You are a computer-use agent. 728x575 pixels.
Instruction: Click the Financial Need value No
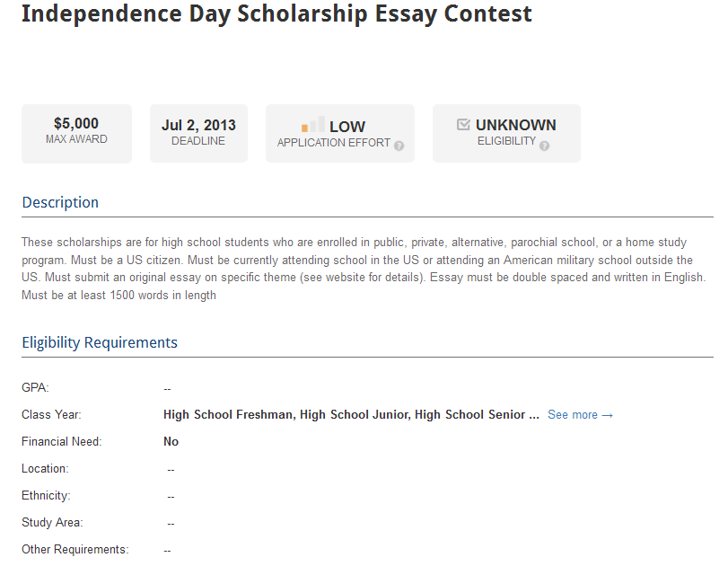171,442
